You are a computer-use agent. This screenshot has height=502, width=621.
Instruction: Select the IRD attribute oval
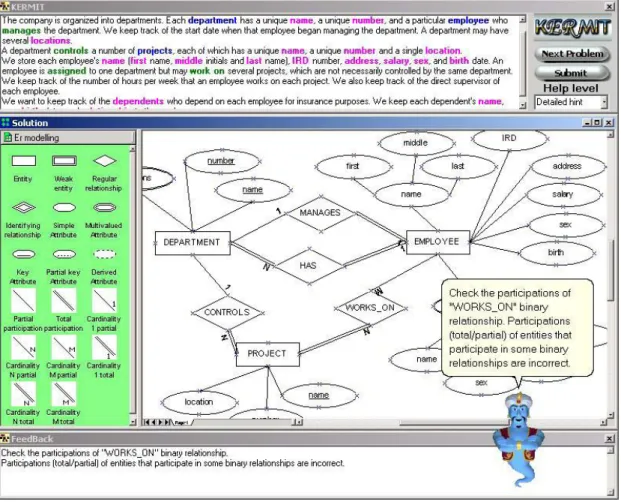[x=510, y=138]
